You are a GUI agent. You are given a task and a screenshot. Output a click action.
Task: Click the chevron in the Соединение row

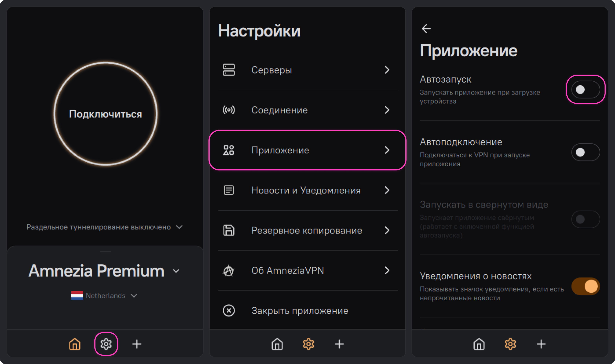[x=387, y=110]
